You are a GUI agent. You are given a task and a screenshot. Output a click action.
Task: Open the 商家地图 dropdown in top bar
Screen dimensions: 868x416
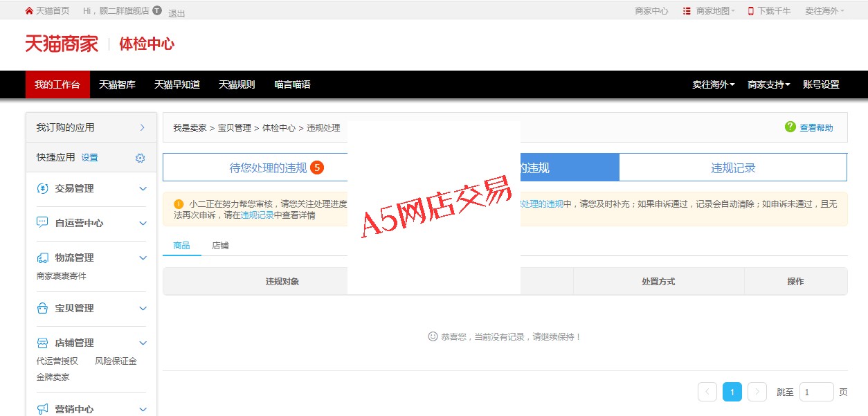716,11
